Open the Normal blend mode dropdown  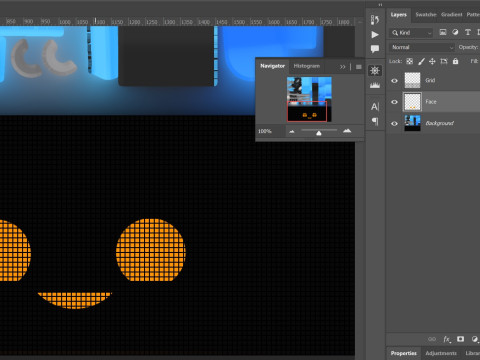[x=422, y=47]
